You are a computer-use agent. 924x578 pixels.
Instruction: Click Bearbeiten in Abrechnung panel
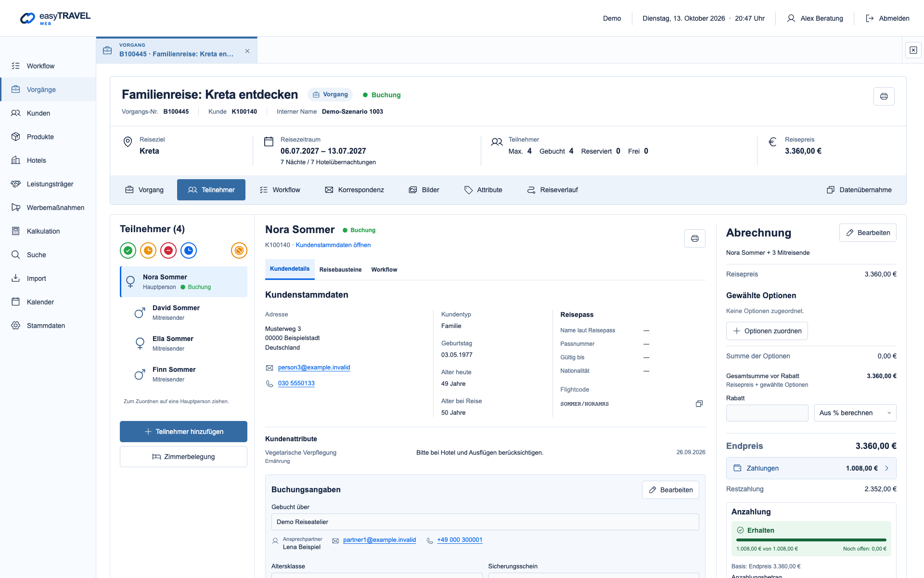[x=868, y=233]
